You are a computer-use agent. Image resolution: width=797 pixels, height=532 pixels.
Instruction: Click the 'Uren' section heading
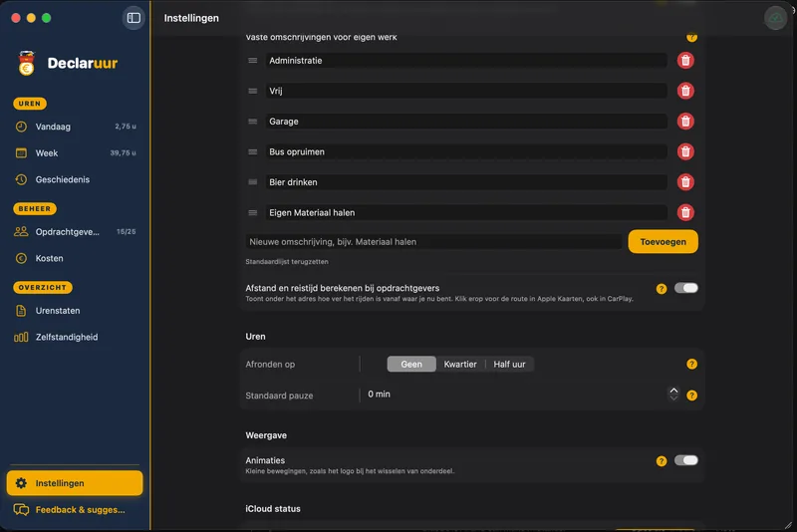pos(255,337)
